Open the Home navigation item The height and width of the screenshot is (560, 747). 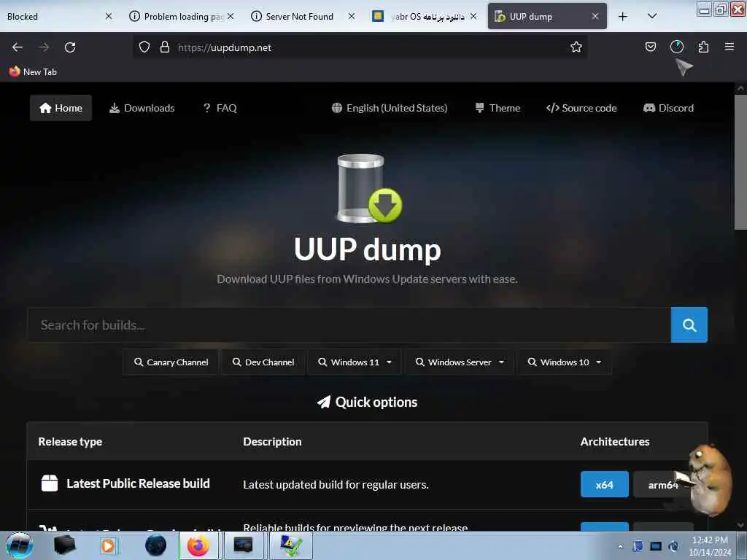coord(61,108)
